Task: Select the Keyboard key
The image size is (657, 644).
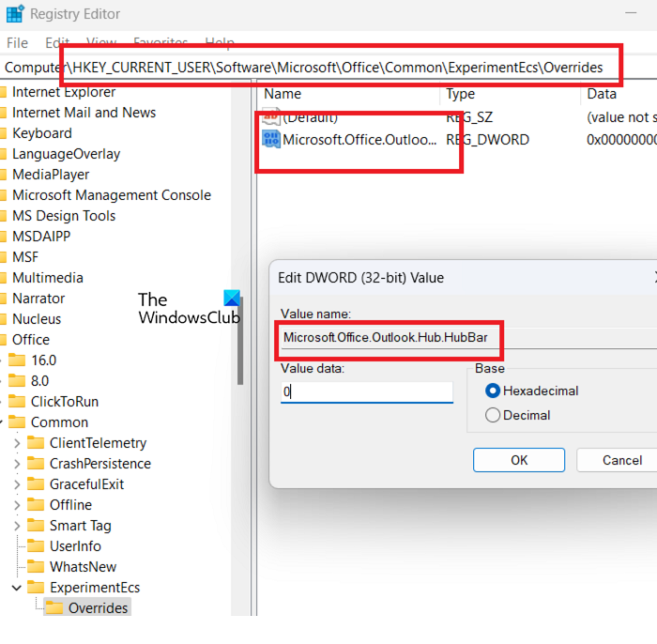Action: click(42, 132)
